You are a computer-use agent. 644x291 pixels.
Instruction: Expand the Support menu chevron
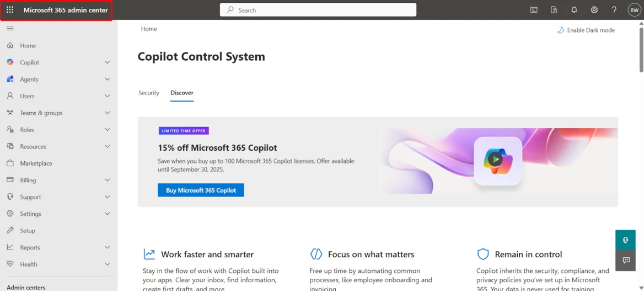[108, 197]
